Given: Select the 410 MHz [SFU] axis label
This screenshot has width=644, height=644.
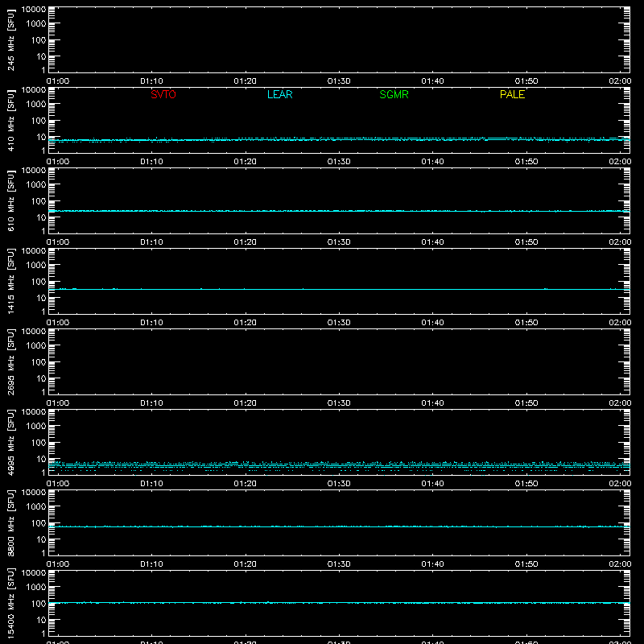Looking at the screenshot, I should (x=10, y=120).
